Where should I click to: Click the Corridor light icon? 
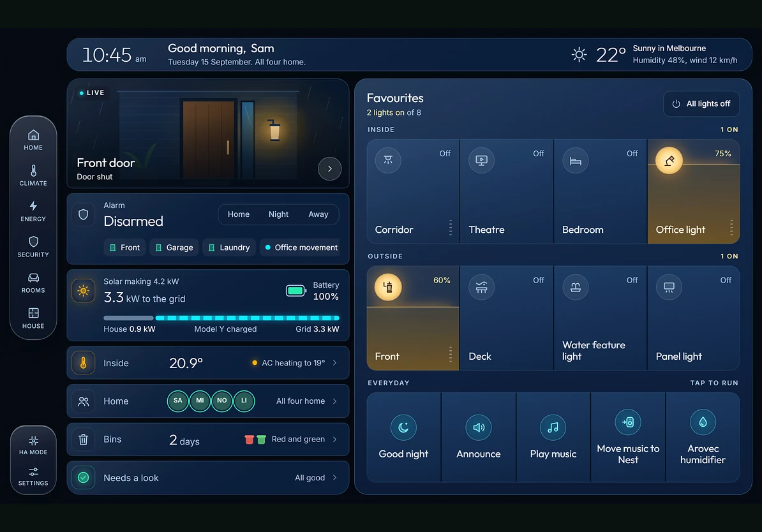(x=388, y=160)
